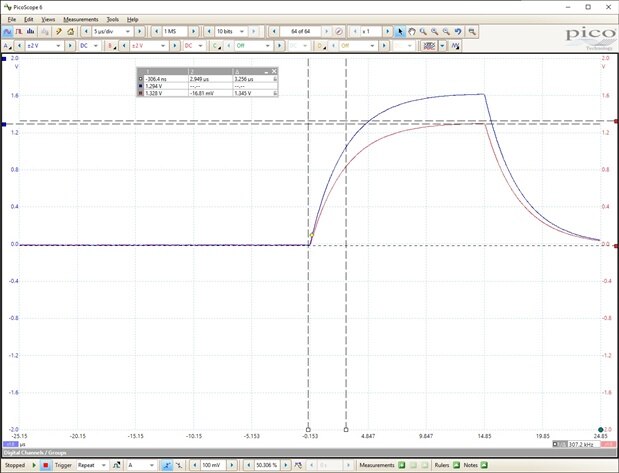Expand Channel A ±2 V range dropdown

tap(48, 45)
